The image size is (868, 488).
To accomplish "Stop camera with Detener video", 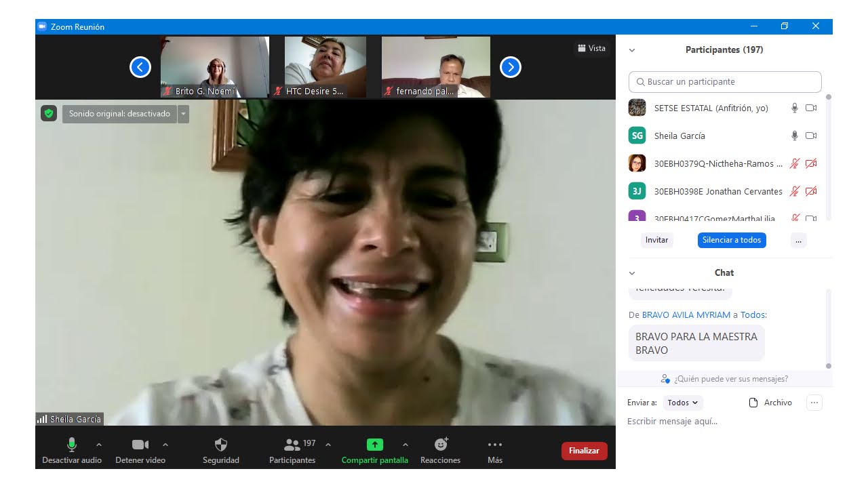I will pyautogui.click(x=140, y=450).
